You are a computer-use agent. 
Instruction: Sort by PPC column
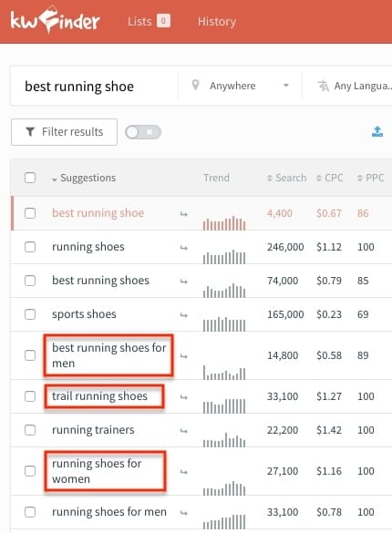(371, 178)
